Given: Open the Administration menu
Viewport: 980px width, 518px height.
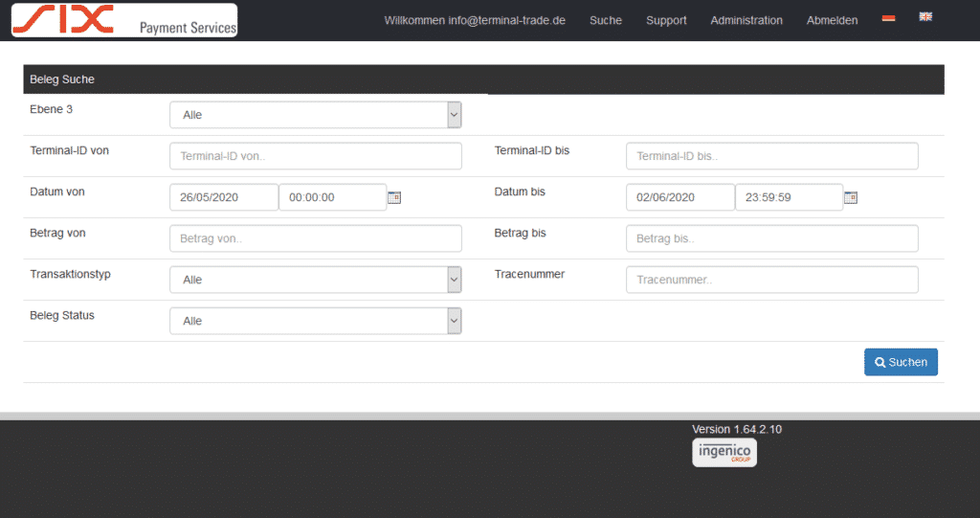Looking at the screenshot, I should click(746, 20).
